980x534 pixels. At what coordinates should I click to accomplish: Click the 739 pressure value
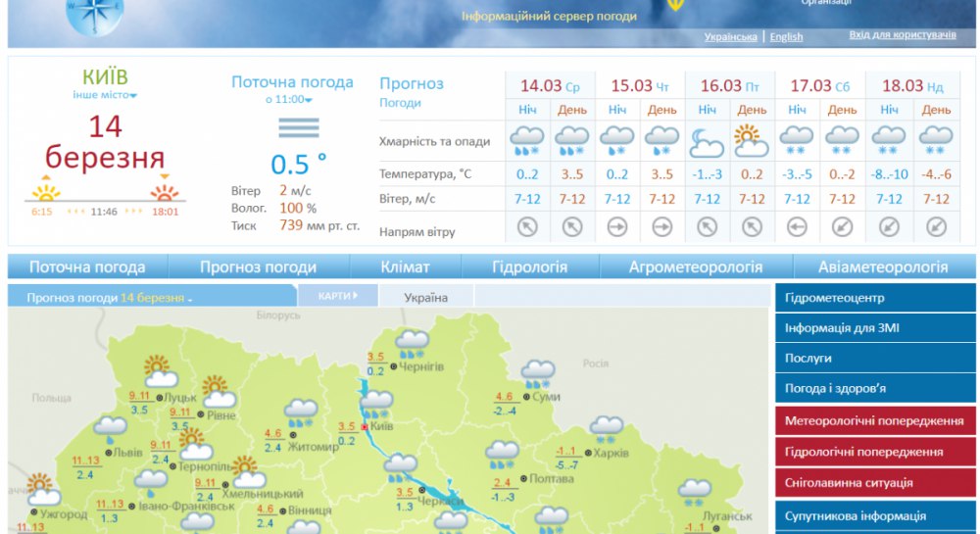click(x=291, y=224)
